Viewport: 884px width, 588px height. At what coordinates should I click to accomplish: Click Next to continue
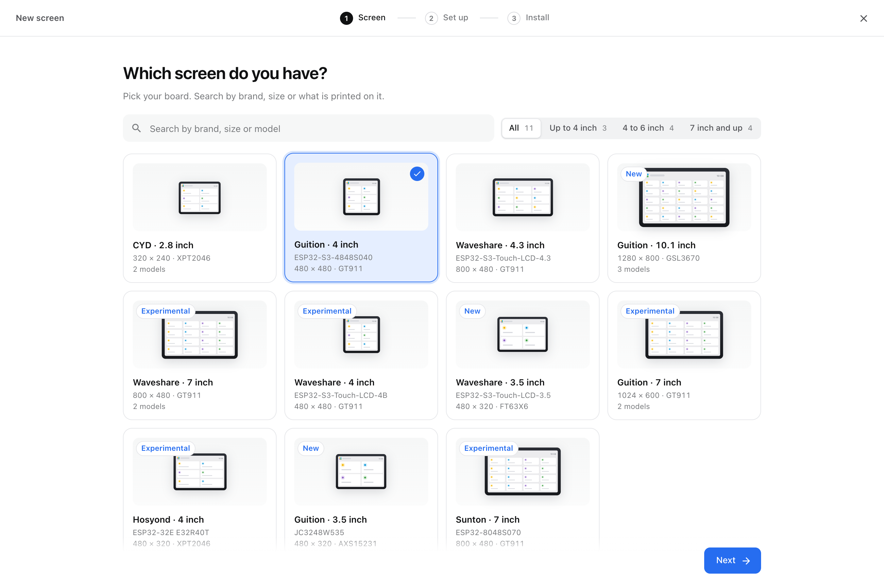click(x=732, y=560)
